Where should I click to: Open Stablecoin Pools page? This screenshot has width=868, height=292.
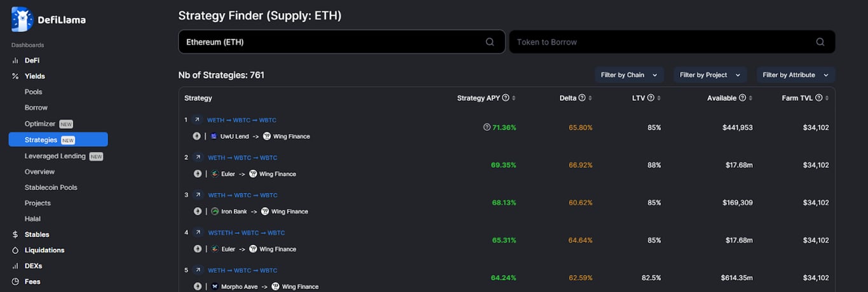point(51,188)
